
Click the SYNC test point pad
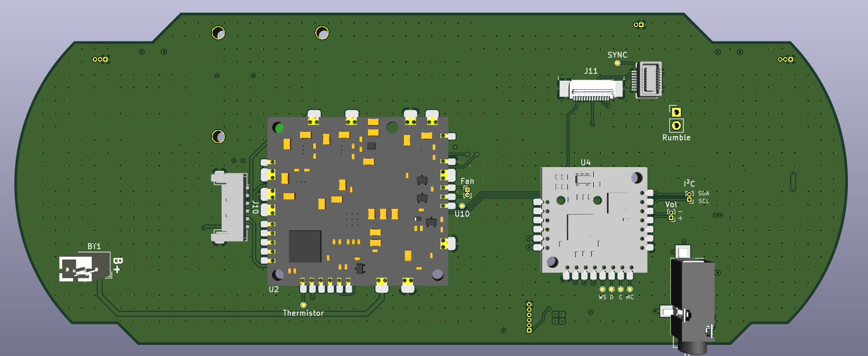pyautogui.click(x=618, y=63)
